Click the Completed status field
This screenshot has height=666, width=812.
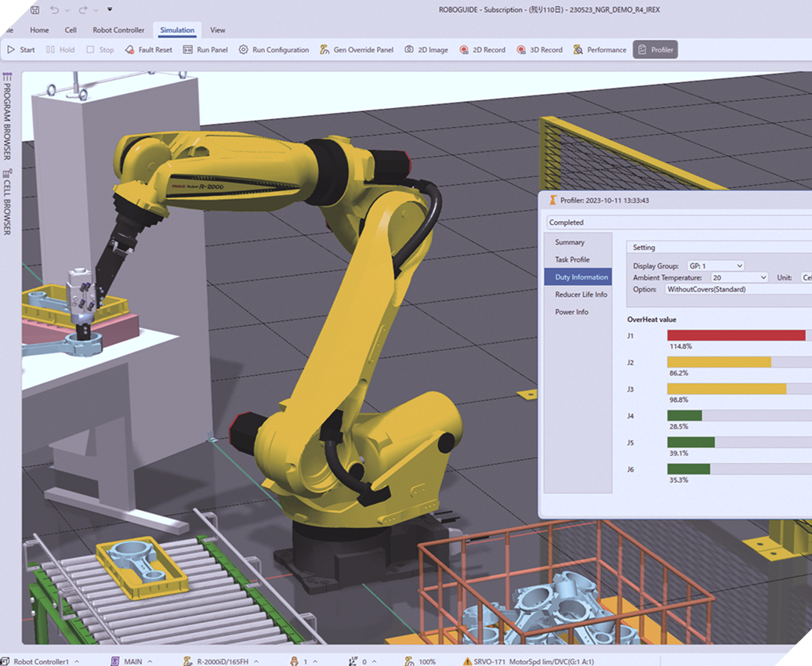[x=680, y=223]
